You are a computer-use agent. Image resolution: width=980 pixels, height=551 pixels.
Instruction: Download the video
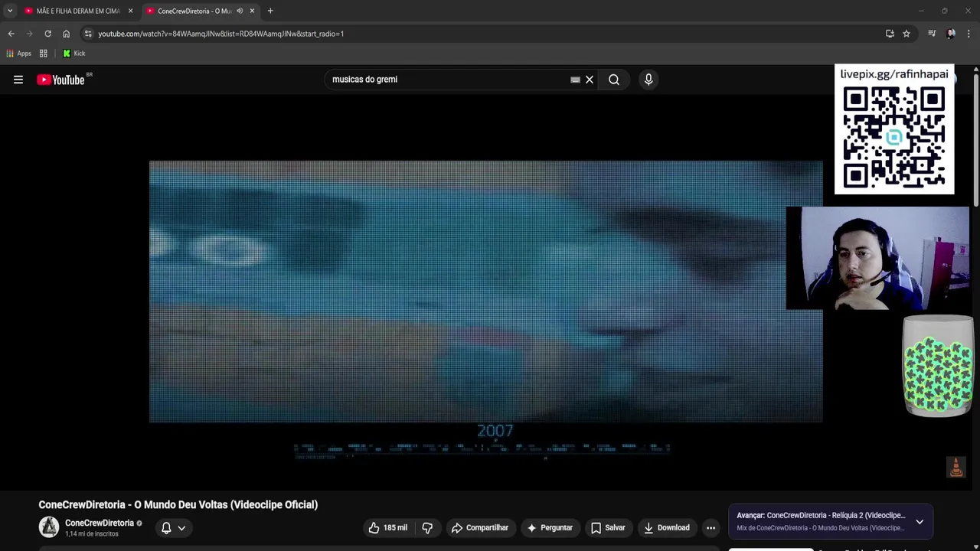tap(666, 528)
